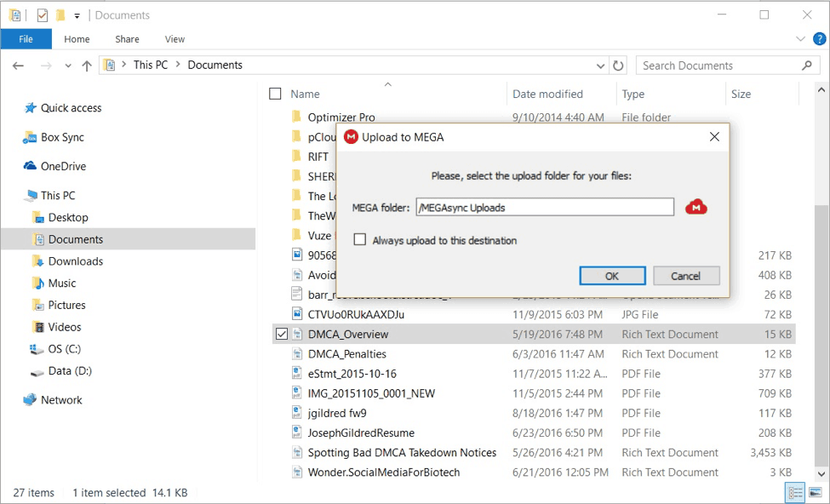This screenshot has height=504, width=830.
Task: Toggle the select-all checkbox in the Name column
Action: point(275,94)
